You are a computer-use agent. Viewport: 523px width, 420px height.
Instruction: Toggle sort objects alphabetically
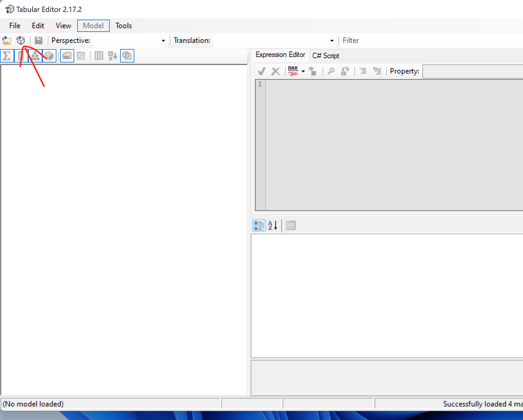[x=112, y=55]
